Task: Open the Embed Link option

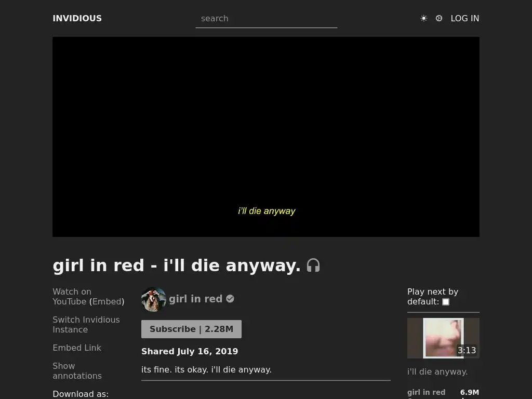Action: point(77,348)
